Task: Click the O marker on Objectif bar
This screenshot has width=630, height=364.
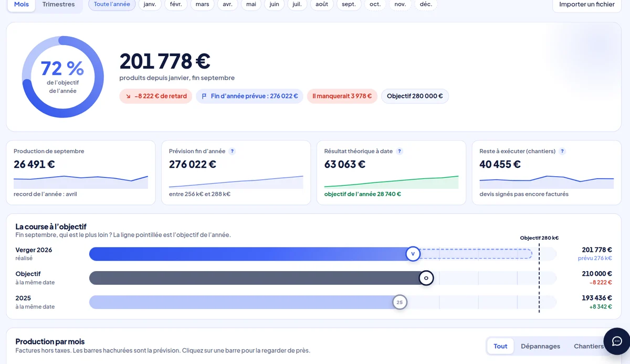Action: click(426, 278)
